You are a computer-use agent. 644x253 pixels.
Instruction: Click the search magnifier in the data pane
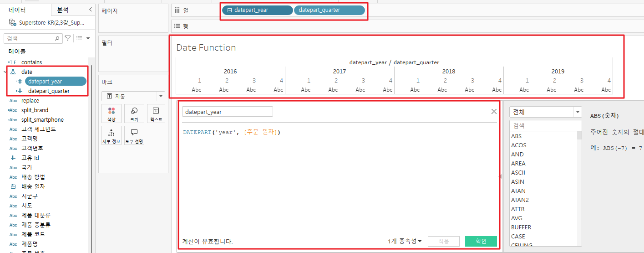coord(57,39)
